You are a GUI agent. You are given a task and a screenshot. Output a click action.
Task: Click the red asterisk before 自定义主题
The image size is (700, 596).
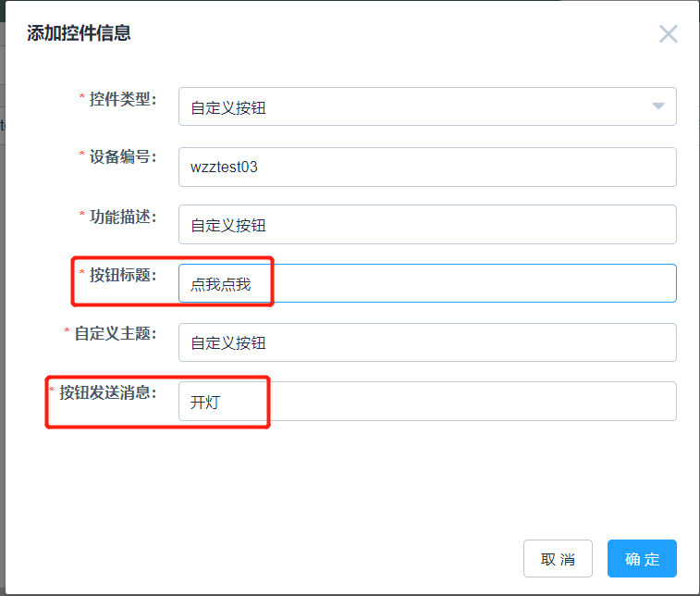tap(67, 330)
